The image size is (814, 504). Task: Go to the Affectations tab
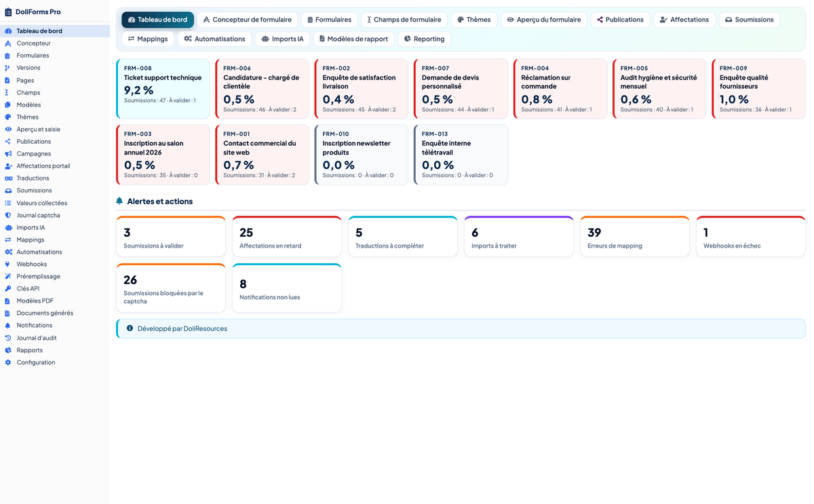[x=684, y=20]
